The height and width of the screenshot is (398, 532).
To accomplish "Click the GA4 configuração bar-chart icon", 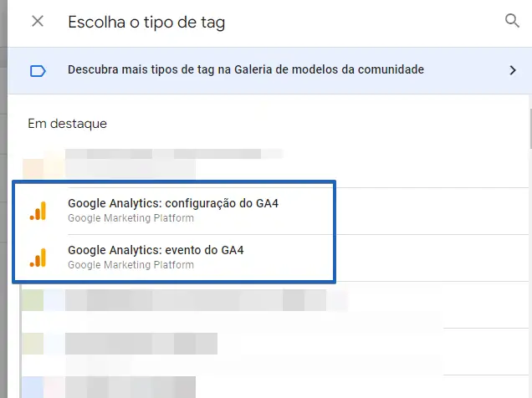I will (x=38, y=211).
